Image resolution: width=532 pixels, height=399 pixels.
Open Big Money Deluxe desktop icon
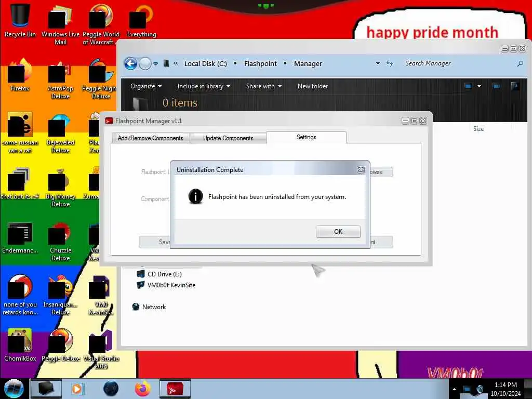pyautogui.click(x=60, y=187)
